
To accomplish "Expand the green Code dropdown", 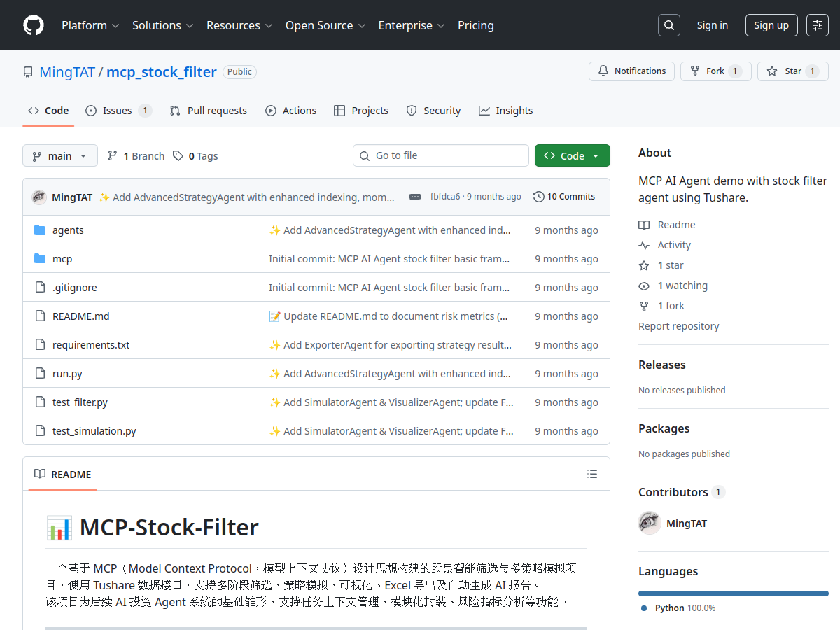I will 572,155.
